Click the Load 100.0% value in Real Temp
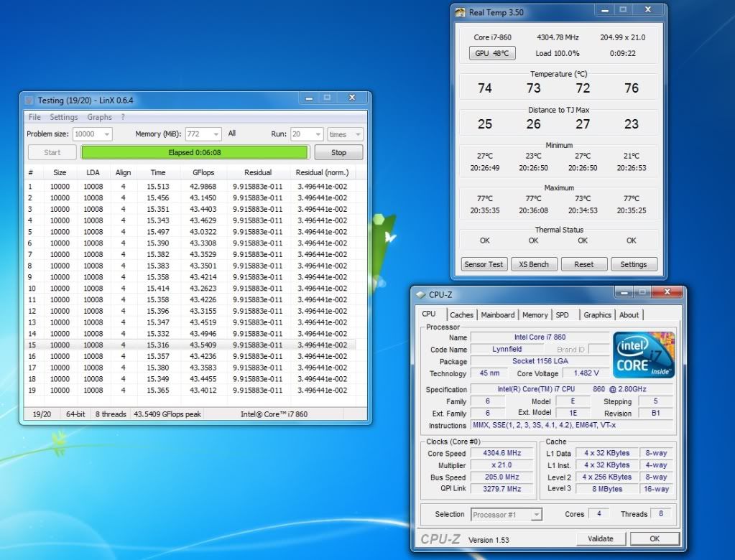This screenshot has width=735, height=560. (x=558, y=53)
